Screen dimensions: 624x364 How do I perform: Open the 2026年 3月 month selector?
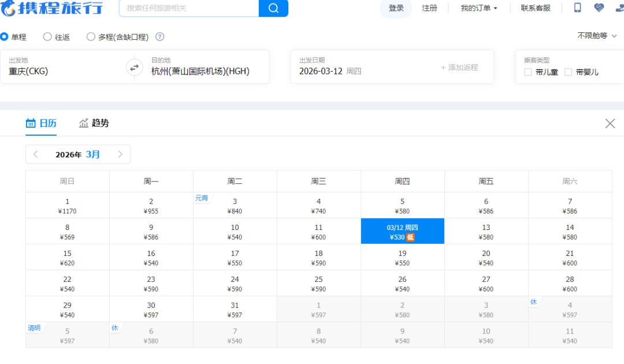(x=77, y=154)
